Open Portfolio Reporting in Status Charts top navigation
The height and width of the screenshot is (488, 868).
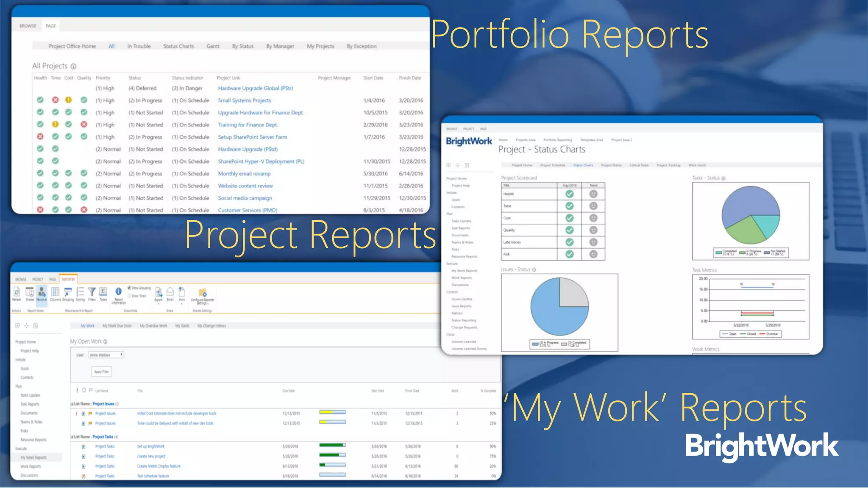pyautogui.click(x=558, y=140)
